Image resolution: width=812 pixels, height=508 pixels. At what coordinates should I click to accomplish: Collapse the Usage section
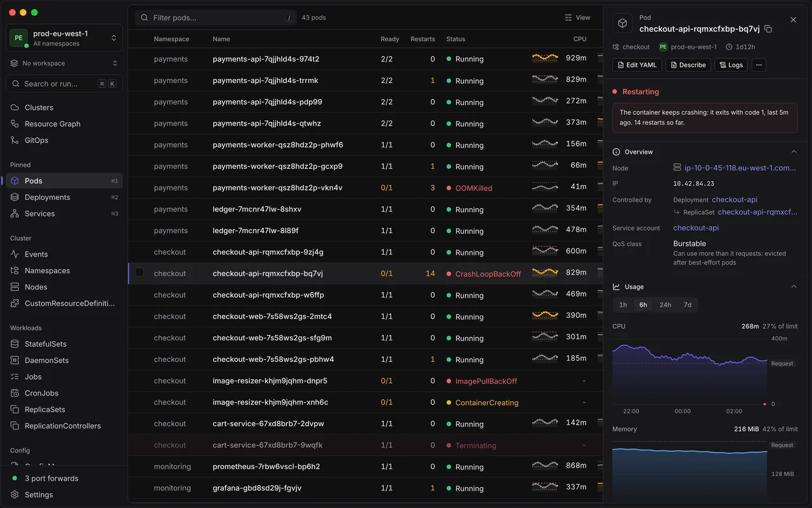(x=794, y=287)
